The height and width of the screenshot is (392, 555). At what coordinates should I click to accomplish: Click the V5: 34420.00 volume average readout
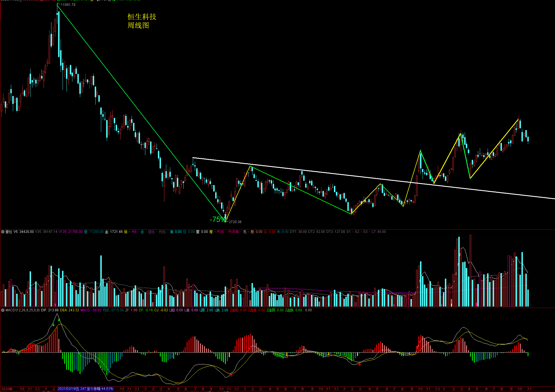24,232
